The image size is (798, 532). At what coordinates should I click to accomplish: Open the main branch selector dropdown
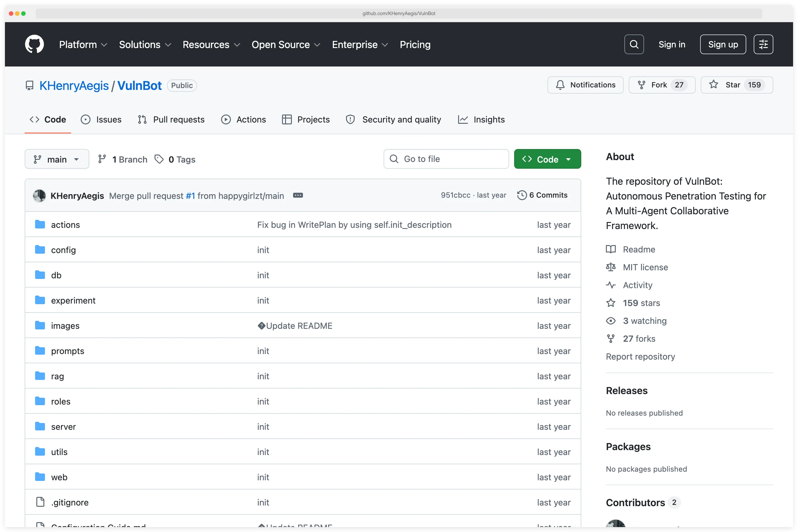coord(57,159)
